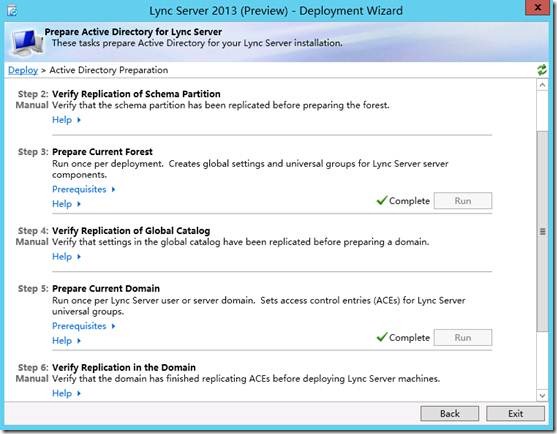
Task: Select the title Prepare Current Domain
Action: [x=106, y=288]
